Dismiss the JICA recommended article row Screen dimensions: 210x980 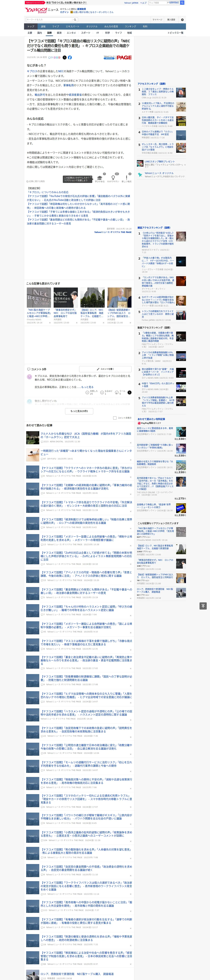click(130, 443)
